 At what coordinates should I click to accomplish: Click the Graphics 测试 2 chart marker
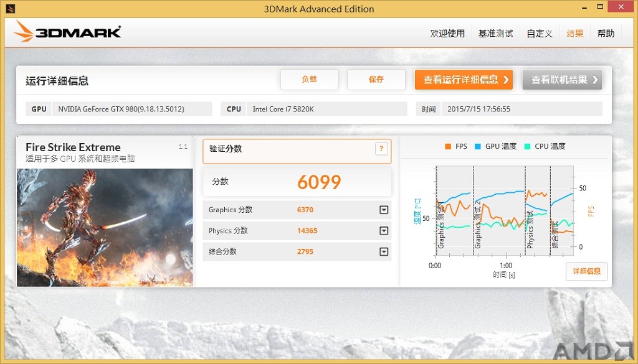(x=478, y=224)
